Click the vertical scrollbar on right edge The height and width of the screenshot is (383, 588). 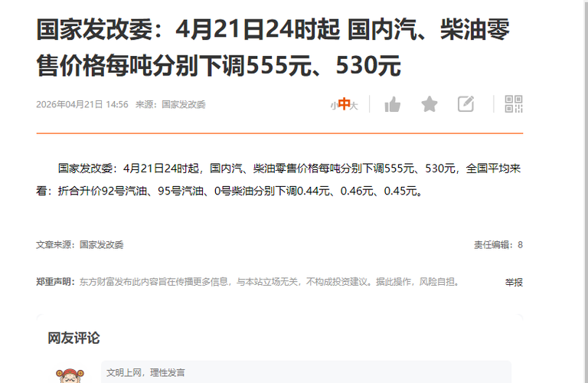click(586, 191)
